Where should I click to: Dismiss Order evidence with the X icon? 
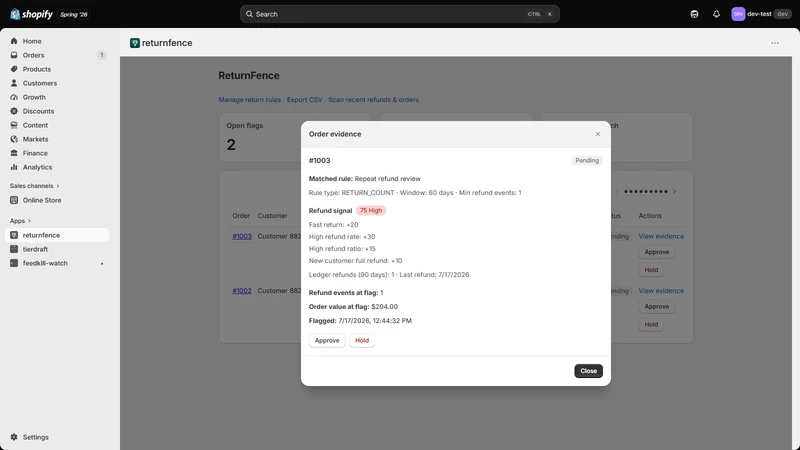(597, 134)
